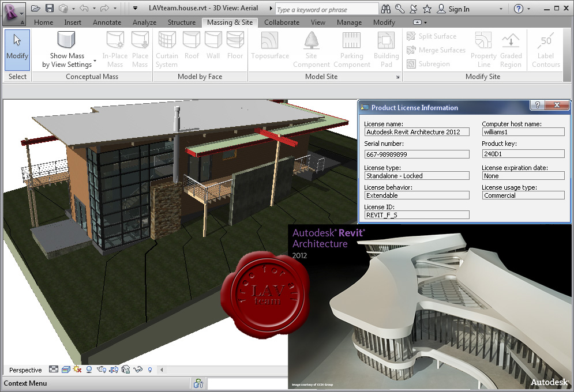
Task: Expand the Sign In dropdown arrow
Action: pyautogui.click(x=501, y=9)
